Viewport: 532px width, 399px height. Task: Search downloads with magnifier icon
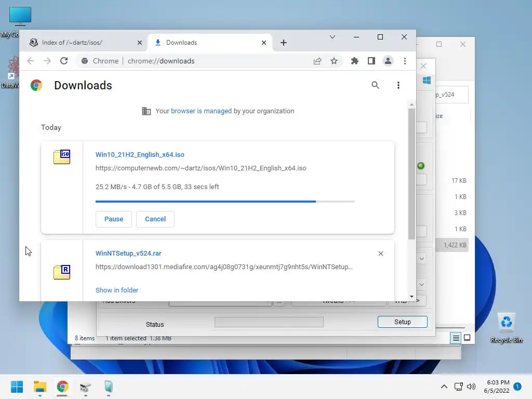coord(375,85)
